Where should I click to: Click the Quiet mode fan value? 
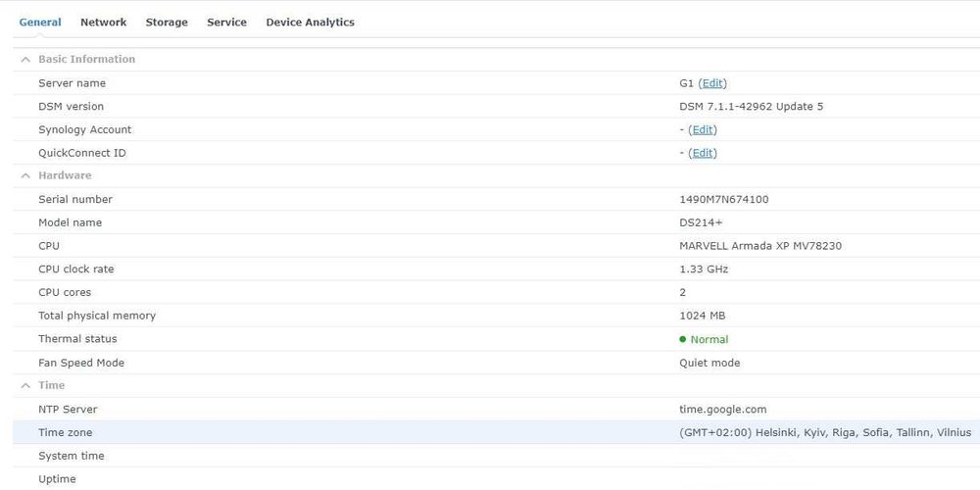(710, 364)
